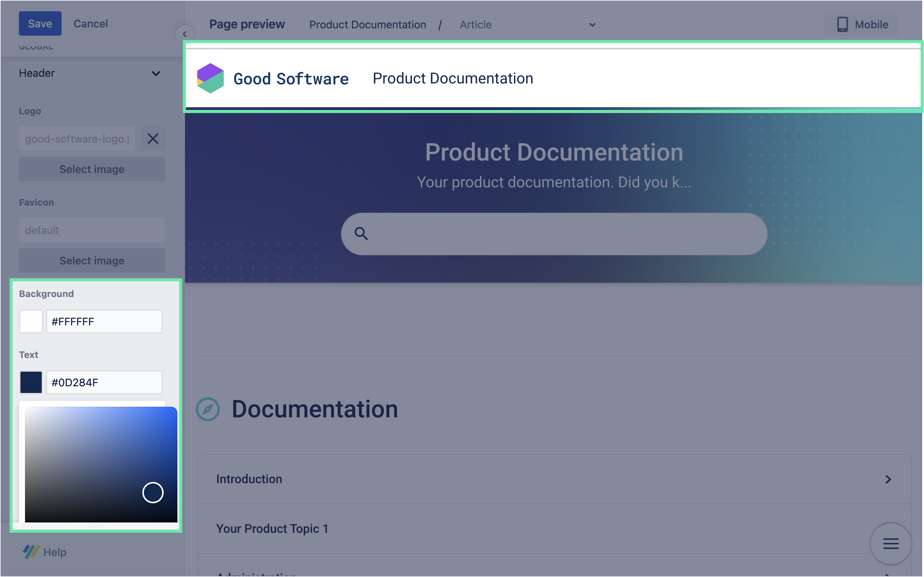Image resolution: width=924 pixels, height=577 pixels.
Task: Click the Good Software hexagon logo
Action: pyautogui.click(x=210, y=78)
